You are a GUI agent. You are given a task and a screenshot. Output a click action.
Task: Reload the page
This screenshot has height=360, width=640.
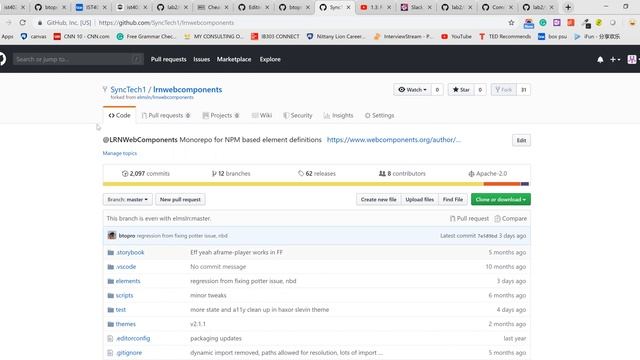tap(22, 23)
